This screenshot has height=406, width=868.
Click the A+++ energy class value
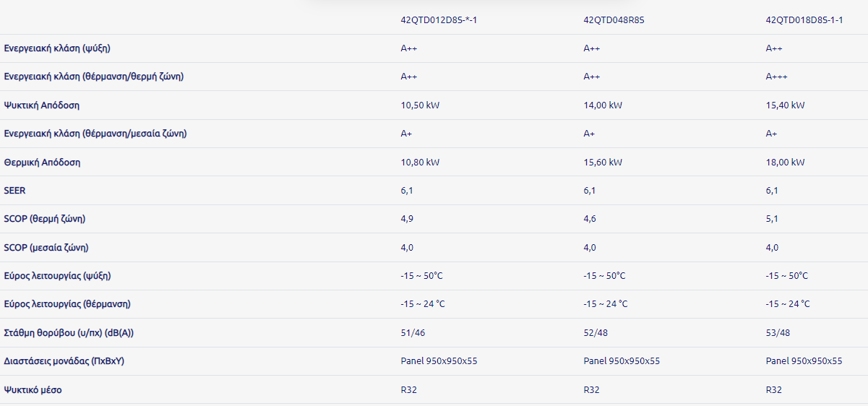pyautogui.click(x=777, y=77)
